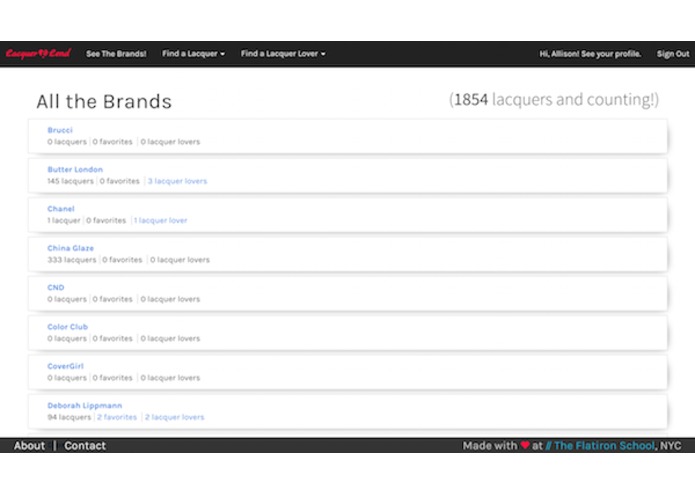The image size is (695, 494).
Task: Open the Brucci brand
Action: (60, 130)
